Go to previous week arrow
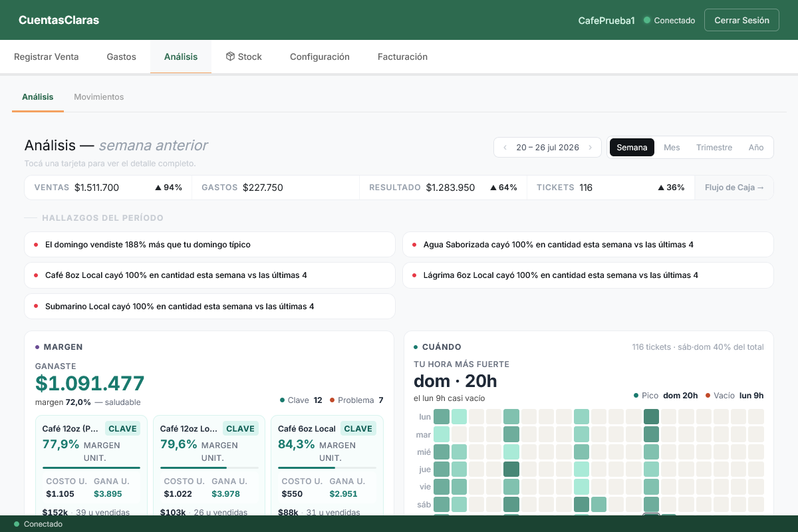This screenshot has width=798, height=532. (x=505, y=148)
